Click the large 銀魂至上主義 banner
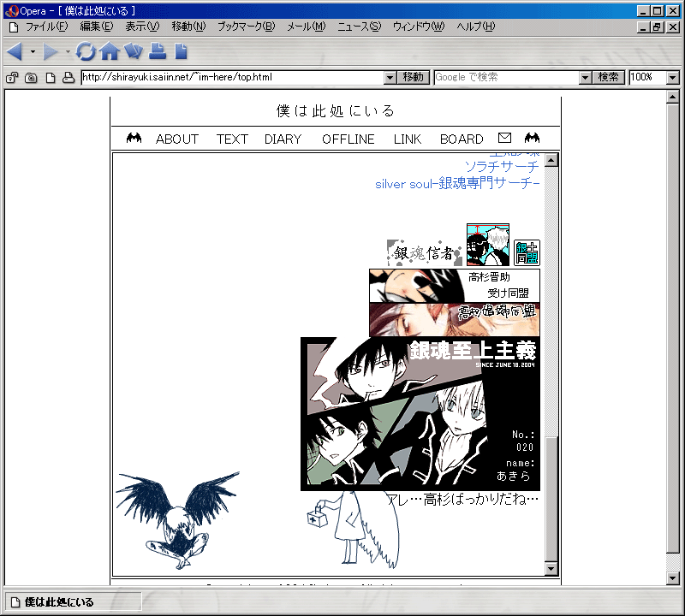The image size is (685, 616). pos(420,414)
